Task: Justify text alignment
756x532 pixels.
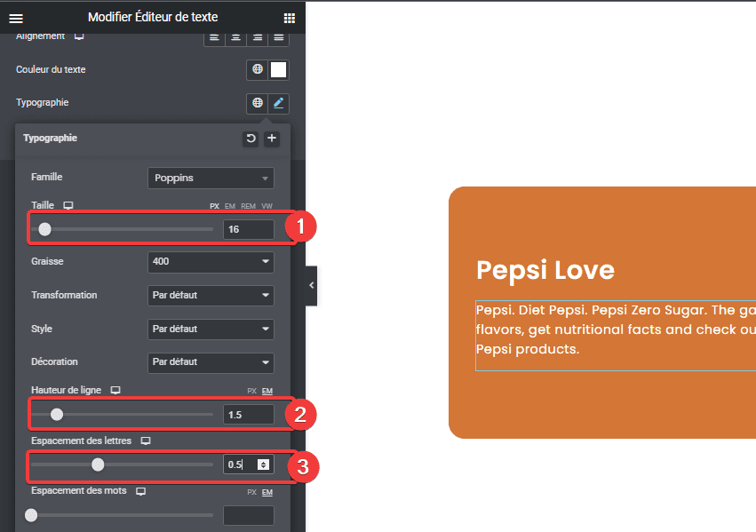Action: tap(279, 37)
